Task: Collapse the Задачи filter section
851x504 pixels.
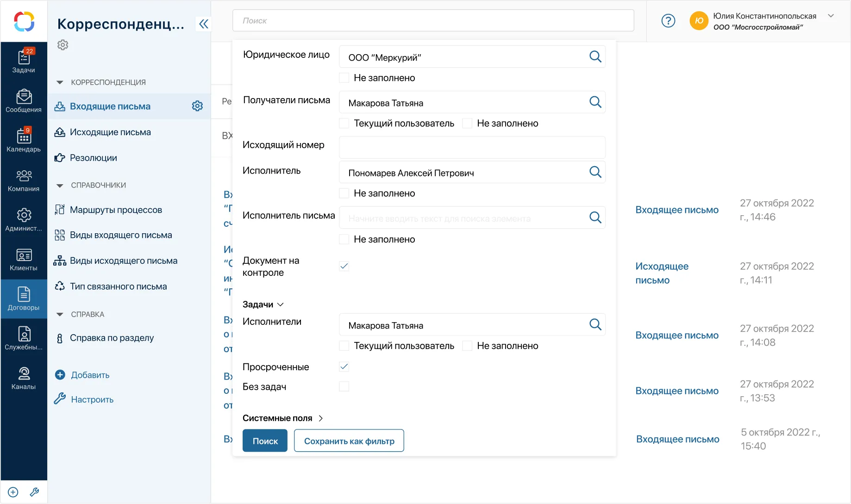Action: (x=263, y=305)
